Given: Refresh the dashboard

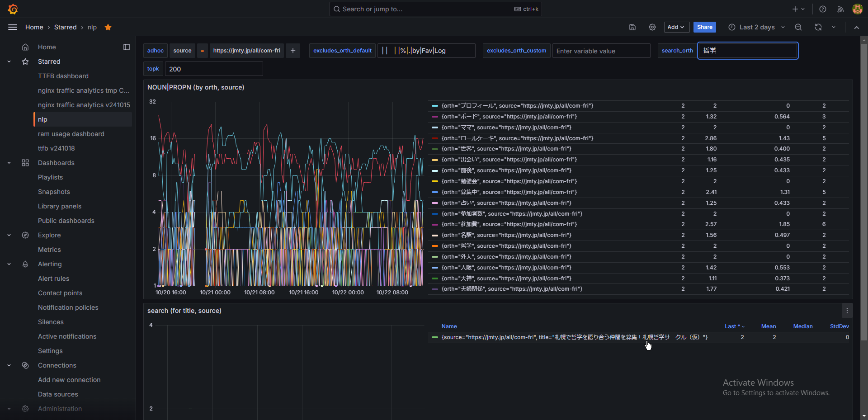Looking at the screenshot, I should (x=818, y=27).
